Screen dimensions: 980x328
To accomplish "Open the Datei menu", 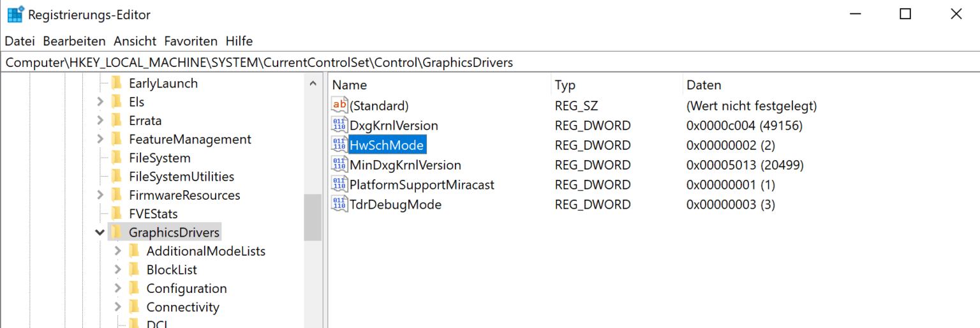I will 20,41.
